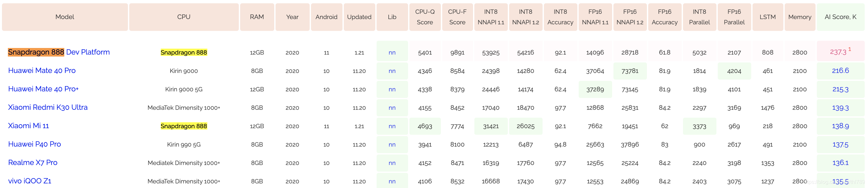This screenshot has height=188, width=868.
Task: Click nn link in Huawei Mate 40 Pro row
Action: pos(392,71)
